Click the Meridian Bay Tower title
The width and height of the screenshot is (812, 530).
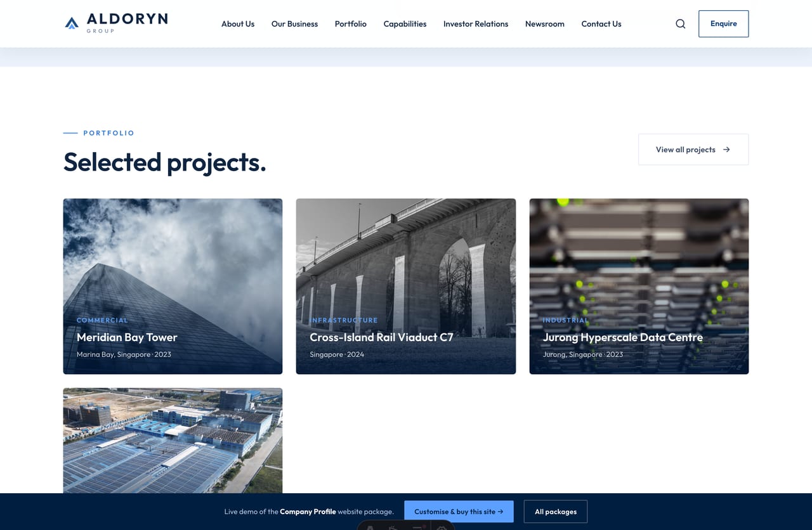tap(127, 337)
